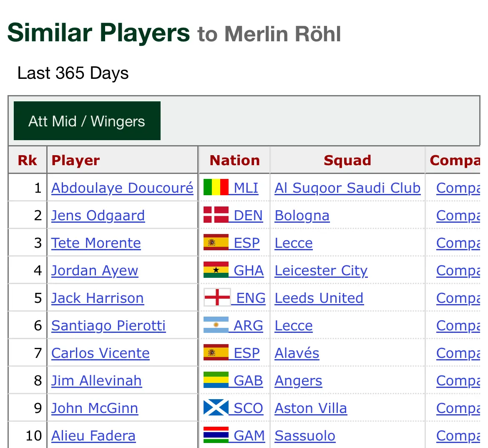Open the Aston Villa squad link
This screenshot has height=448, width=488.
pos(311,408)
